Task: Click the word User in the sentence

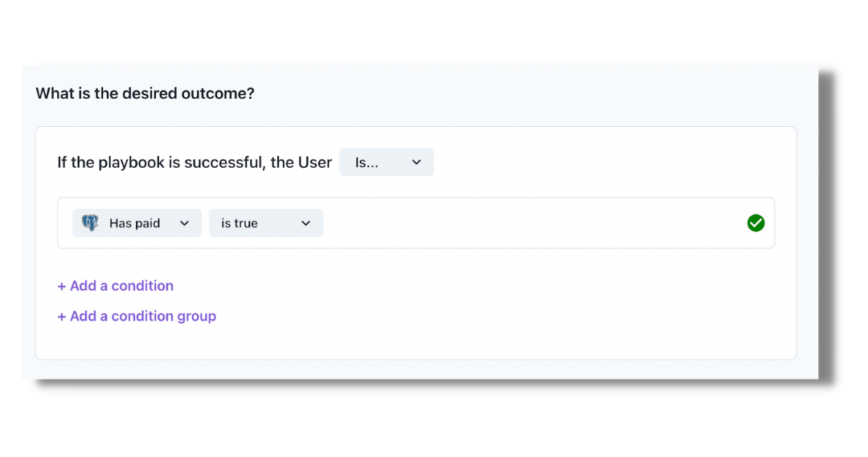Action: click(x=315, y=162)
